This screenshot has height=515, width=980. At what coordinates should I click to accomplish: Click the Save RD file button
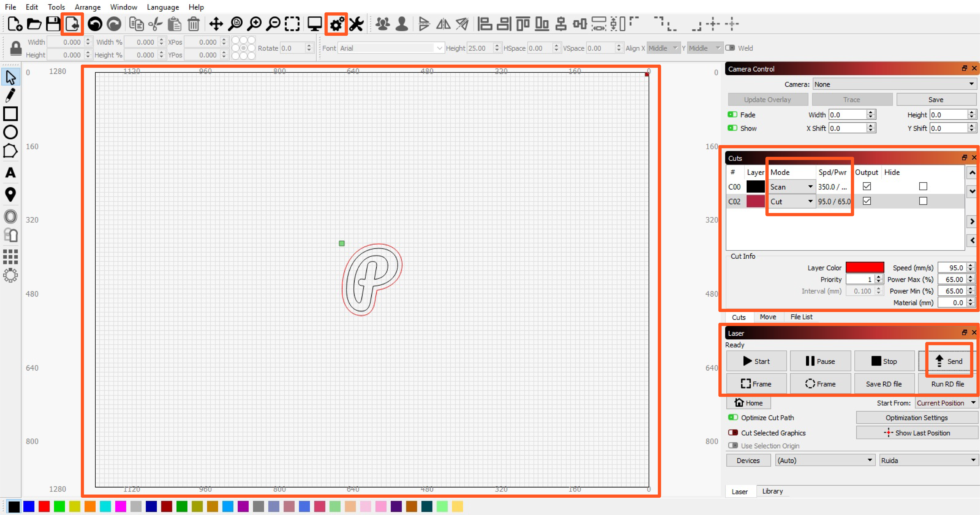pos(884,383)
